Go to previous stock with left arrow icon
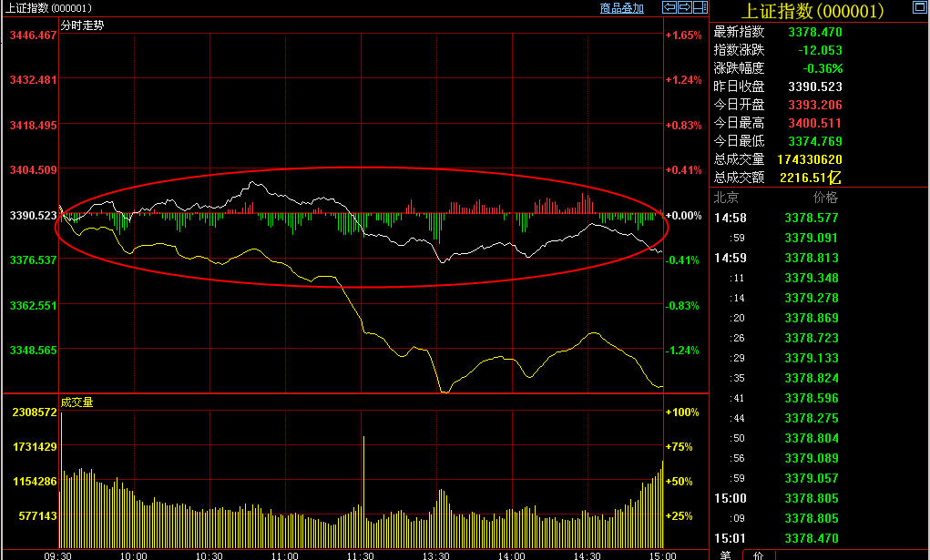Screen dimensions: 930x560 pyautogui.click(x=669, y=7)
